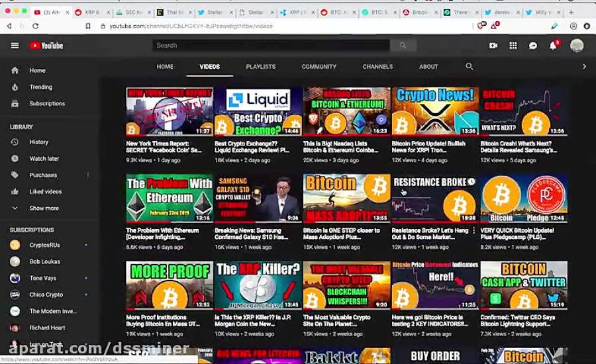Open the ABOUT tab

[428, 66]
